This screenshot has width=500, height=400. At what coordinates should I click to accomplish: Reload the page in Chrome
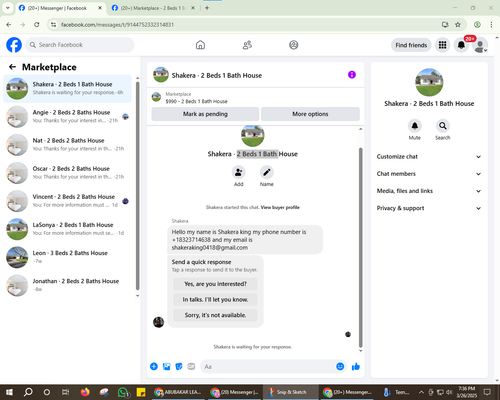tap(37, 24)
